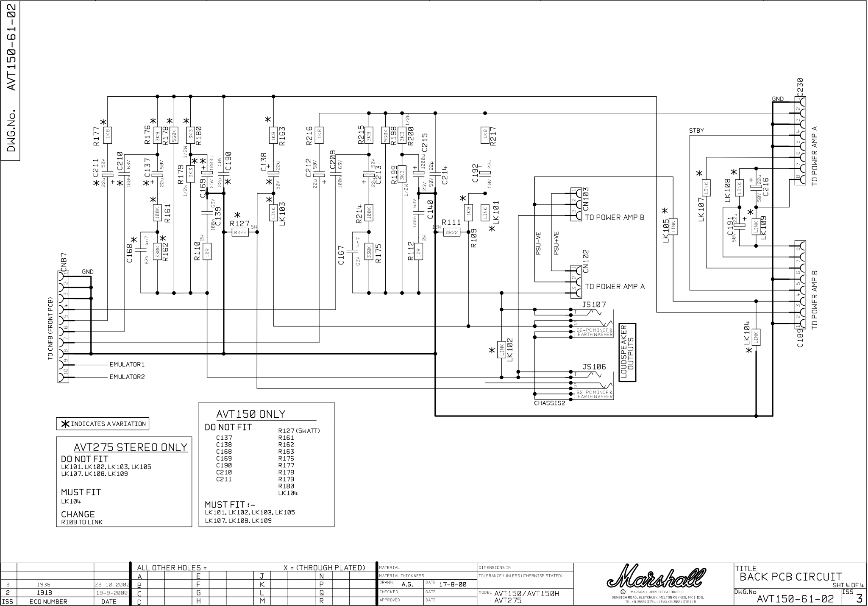Image resolution: width=868 pixels, height=606 pixels.
Task: Click the SHT 4 OF 4 text
Action: tap(848, 585)
